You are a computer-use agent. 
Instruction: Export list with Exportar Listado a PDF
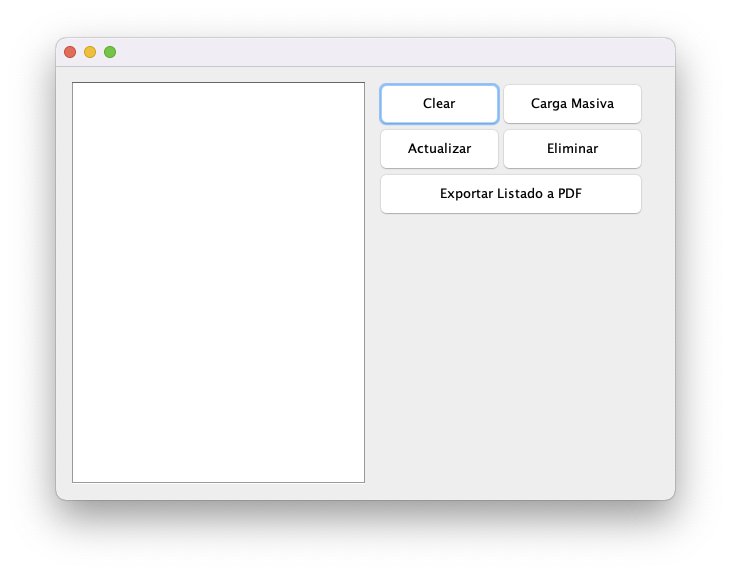[510, 194]
